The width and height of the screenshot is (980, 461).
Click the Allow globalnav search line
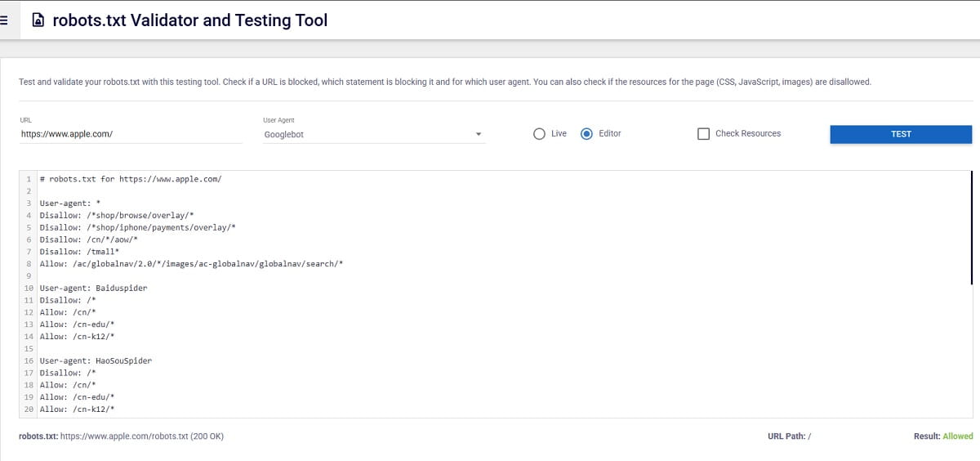(191, 264)
